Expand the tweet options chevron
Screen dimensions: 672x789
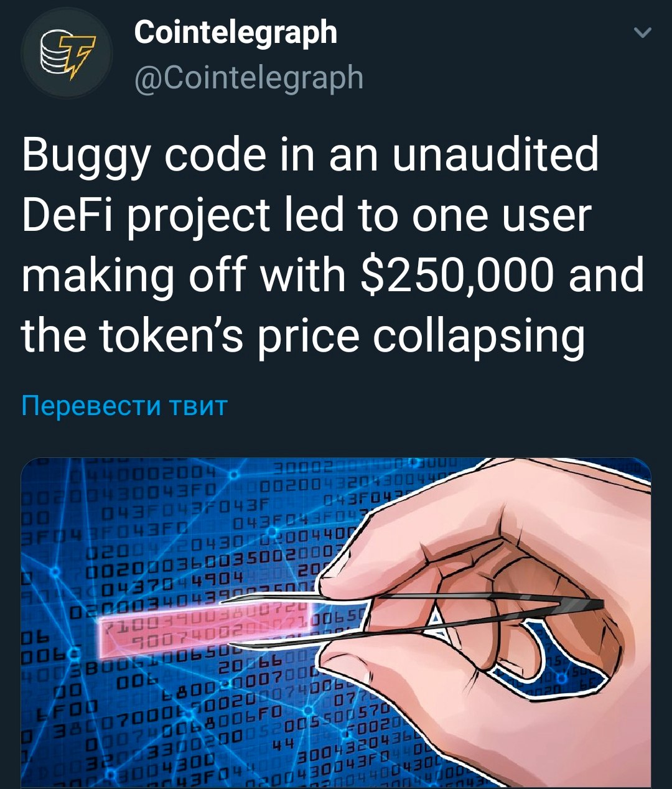click(642, 32)
